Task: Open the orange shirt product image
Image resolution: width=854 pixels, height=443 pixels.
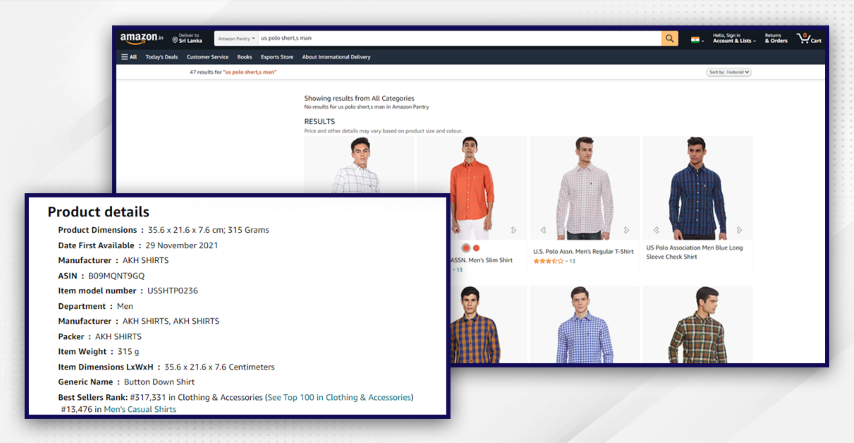Action: click(472, 188)
